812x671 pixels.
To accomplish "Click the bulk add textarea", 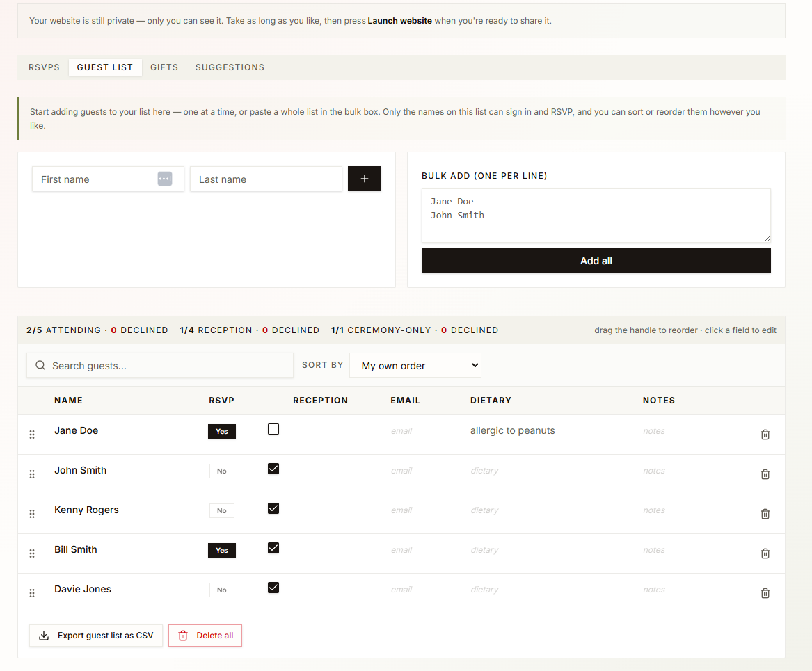I will coord(596,216).
